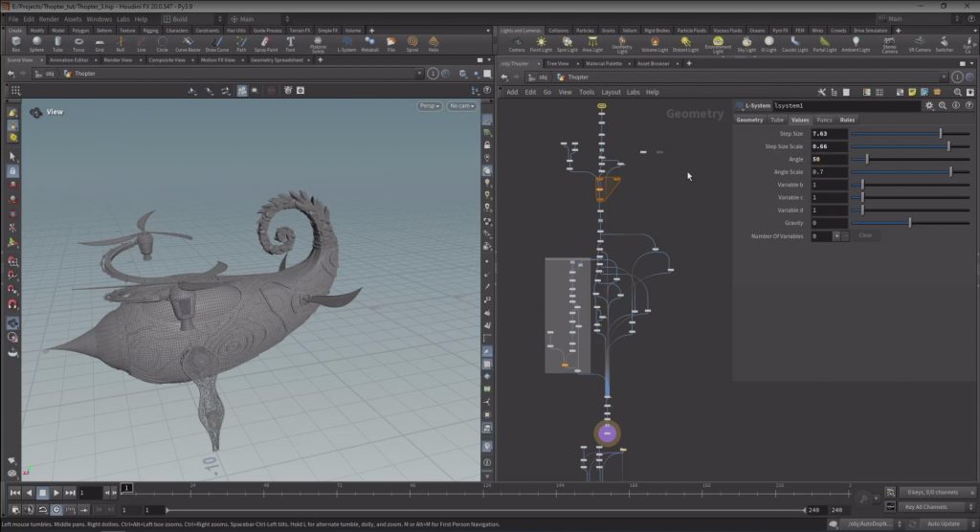The image size is (980, 532).
Task: Switch to the Rigid Bodies shelf tab
Action: tap(657, 30)
